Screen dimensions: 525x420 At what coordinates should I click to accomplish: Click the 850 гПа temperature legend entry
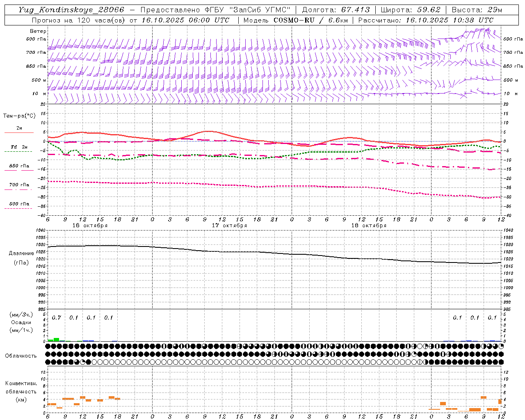[x=19, y=166]
